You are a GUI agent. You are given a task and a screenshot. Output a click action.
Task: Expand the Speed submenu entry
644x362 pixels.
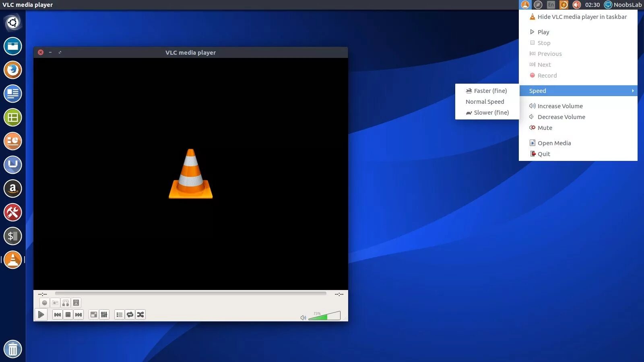tap(578, 91)
